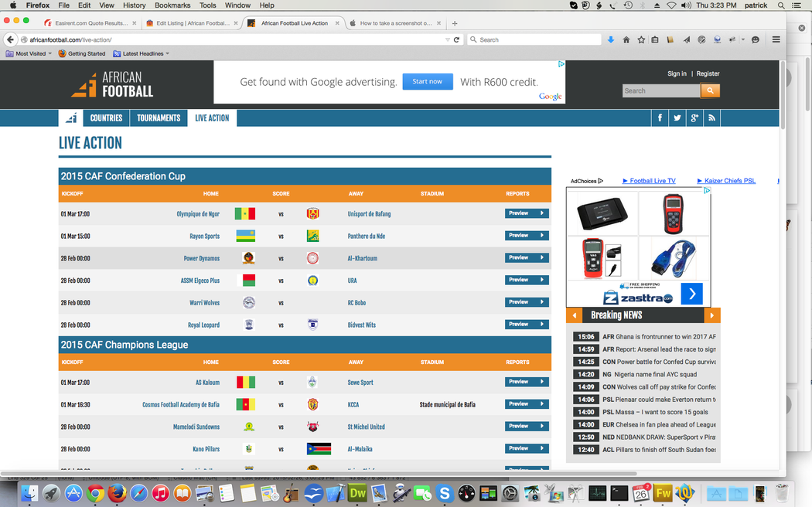
Task: Open the Firefox downloads arrow
Action: pyautogui.click(x=610, y=39)
